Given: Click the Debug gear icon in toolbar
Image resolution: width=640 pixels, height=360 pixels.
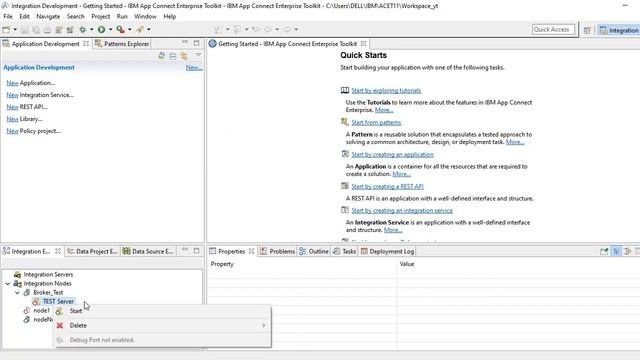Looking at the screenshot, I should point(82,29).
